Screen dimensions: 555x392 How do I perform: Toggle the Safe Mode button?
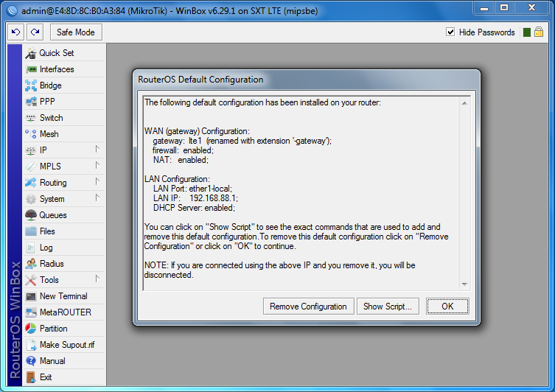(x=76, y=32)
